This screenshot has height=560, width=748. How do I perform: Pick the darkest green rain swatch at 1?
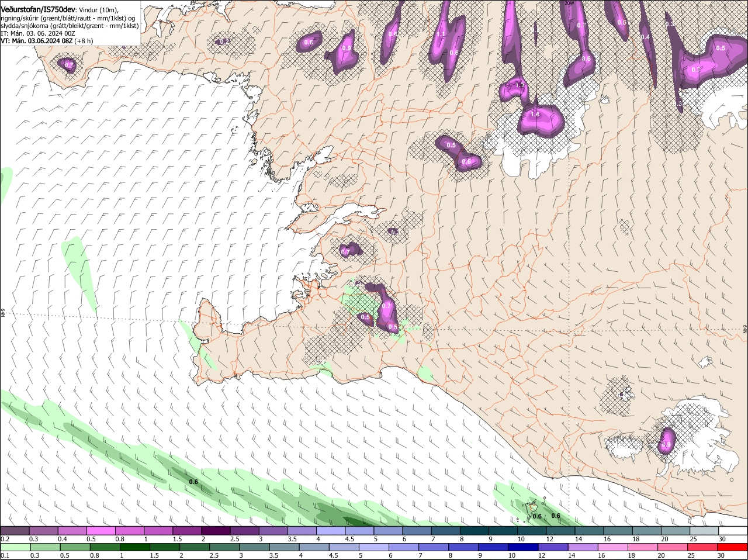pyautogui.click(x=135, y=547)
